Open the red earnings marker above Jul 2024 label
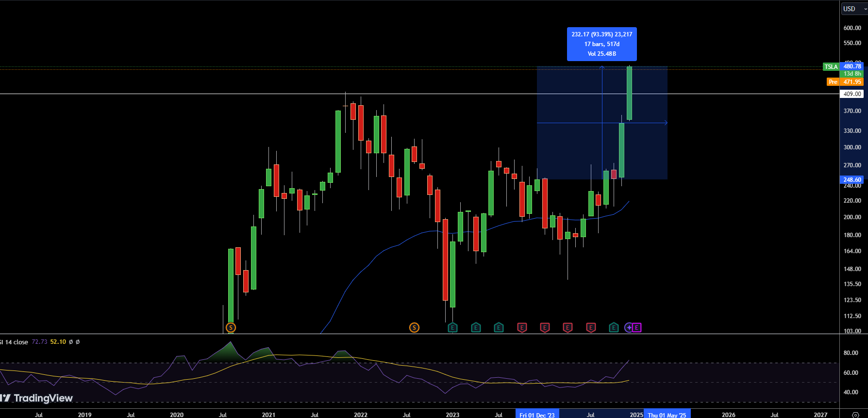This screenshot has width=868, height=418. click(x=591, y=328)
